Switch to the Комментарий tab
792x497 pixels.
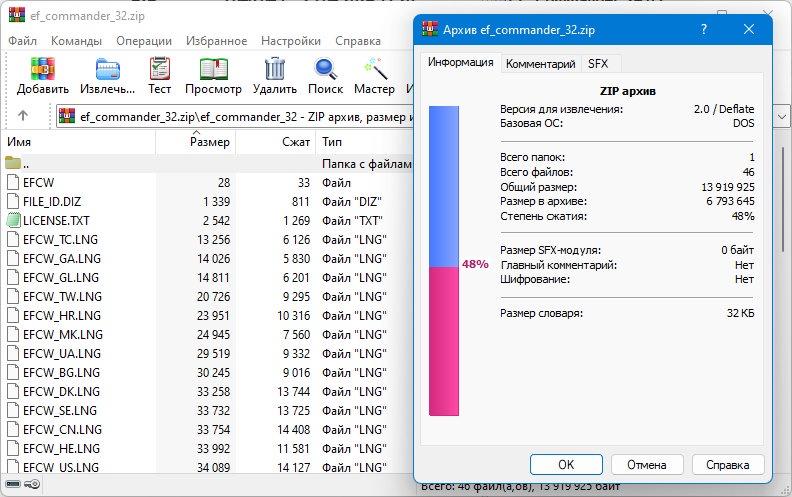click(x=540, y=64)
